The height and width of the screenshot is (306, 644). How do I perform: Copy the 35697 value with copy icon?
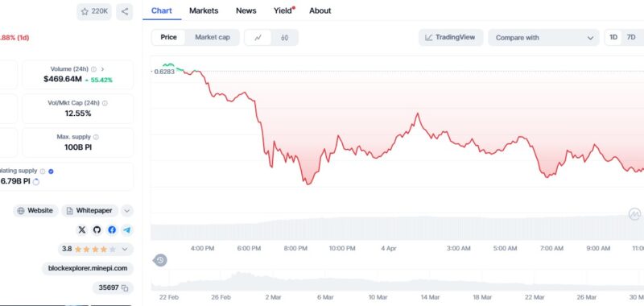(113, 287)
